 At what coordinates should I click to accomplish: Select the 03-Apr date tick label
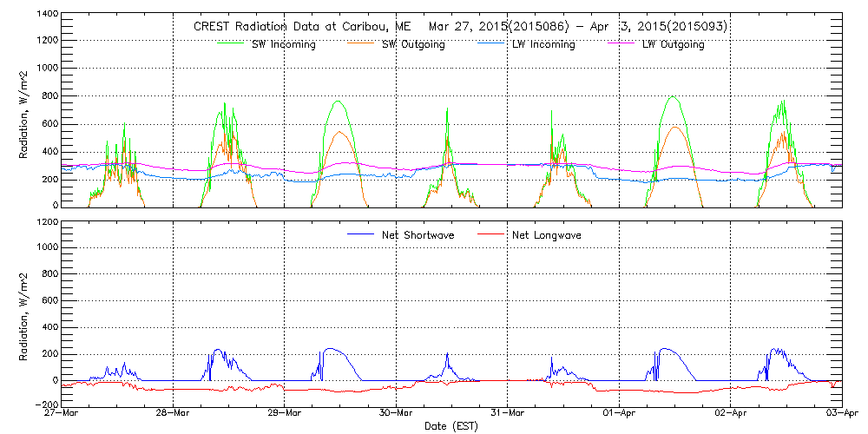pos(841,414)
